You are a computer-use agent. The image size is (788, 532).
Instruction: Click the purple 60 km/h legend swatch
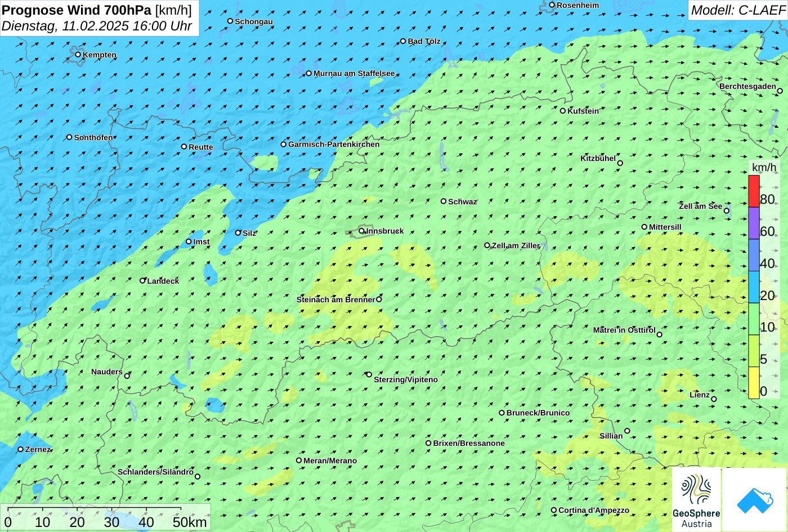[x=754, y=223]
